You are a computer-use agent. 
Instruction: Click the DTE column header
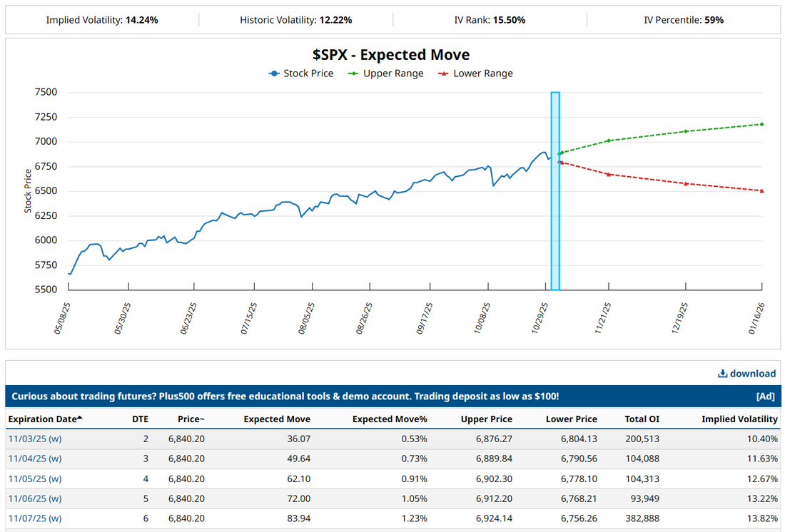click(140, 419)
